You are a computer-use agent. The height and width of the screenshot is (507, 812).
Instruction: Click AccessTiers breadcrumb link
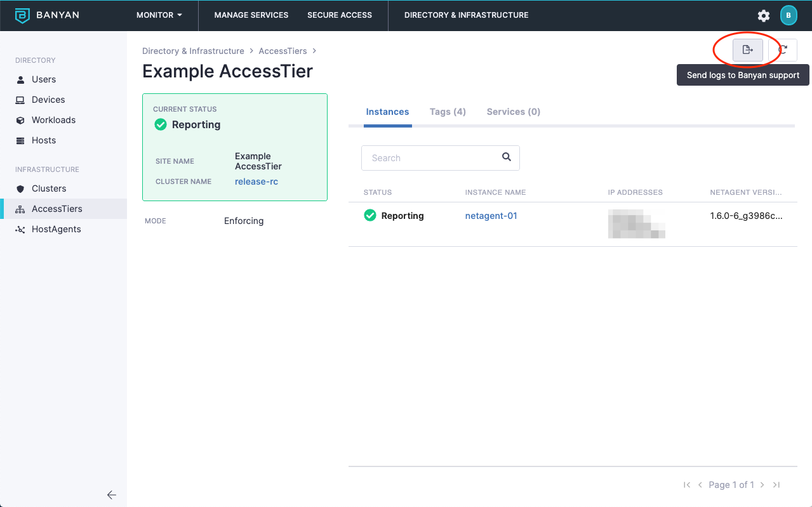pos(283,51)
